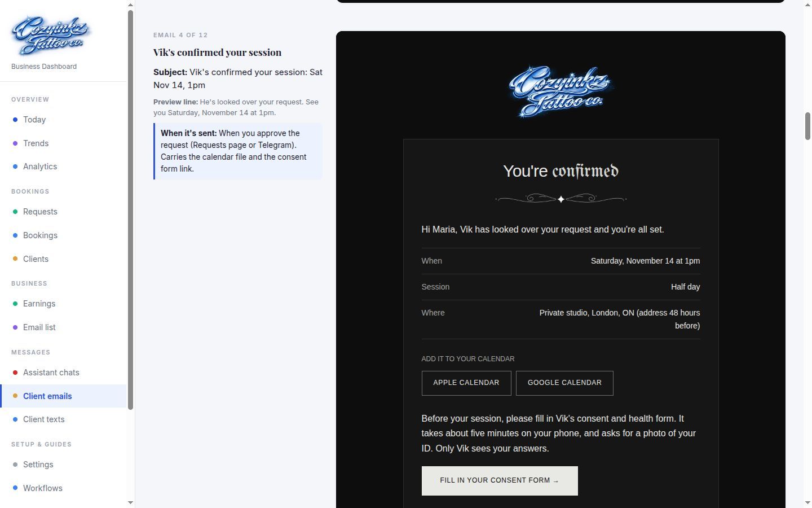Click the Google Calendar button
Screen dimensions: 812x508
[564, 383]
